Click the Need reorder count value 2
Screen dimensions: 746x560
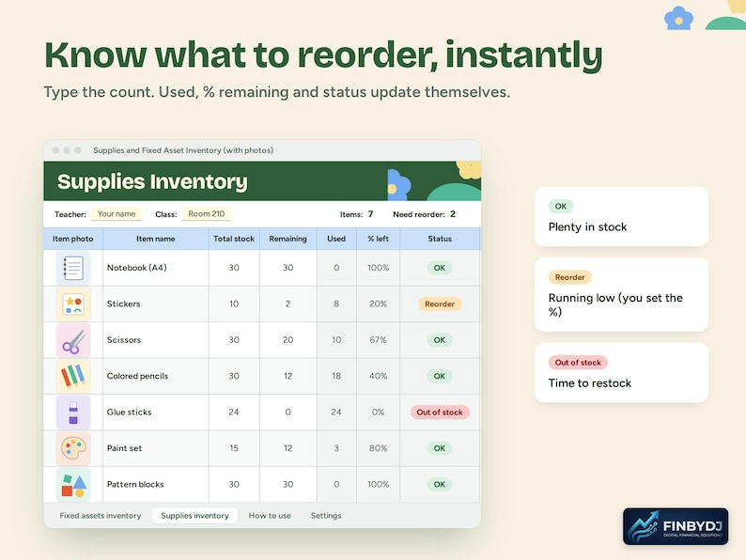[x=453, y=214]
